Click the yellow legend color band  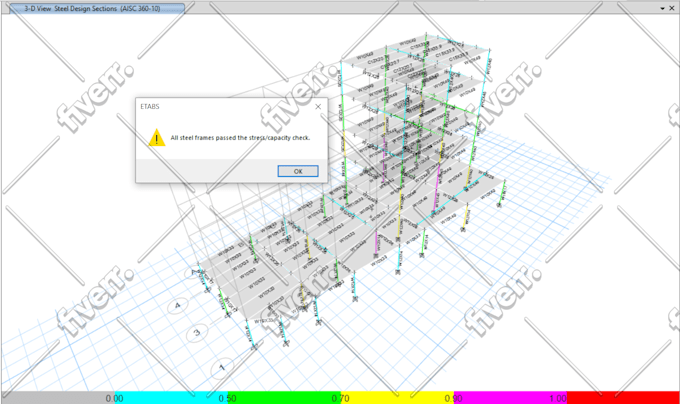[x=397, y=397]
